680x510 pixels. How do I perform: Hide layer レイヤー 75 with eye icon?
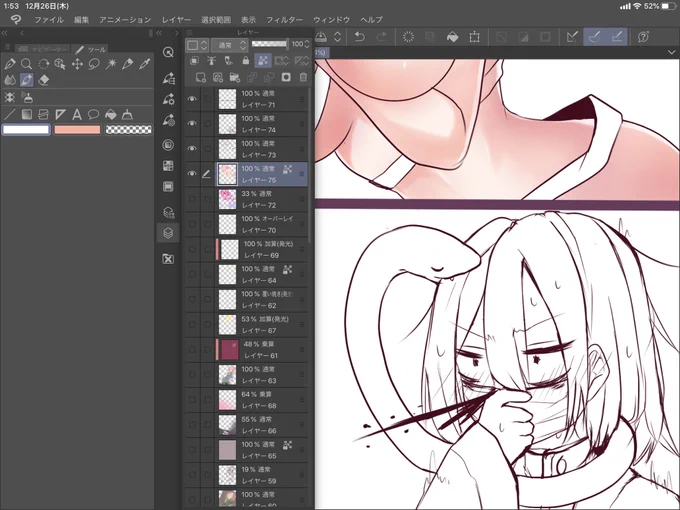click(x=192, y=174)
